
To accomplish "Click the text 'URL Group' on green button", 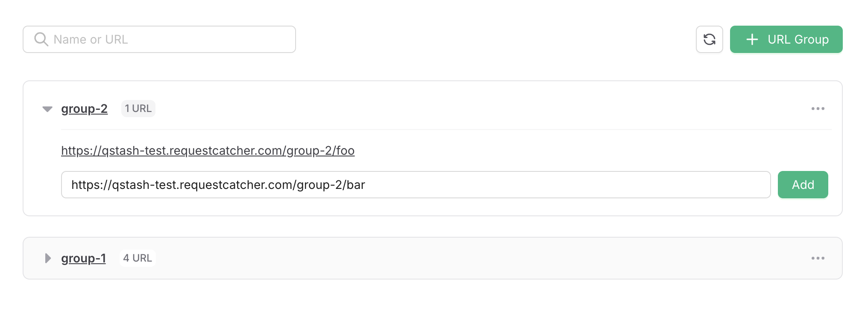I will [x=798, y=39].
